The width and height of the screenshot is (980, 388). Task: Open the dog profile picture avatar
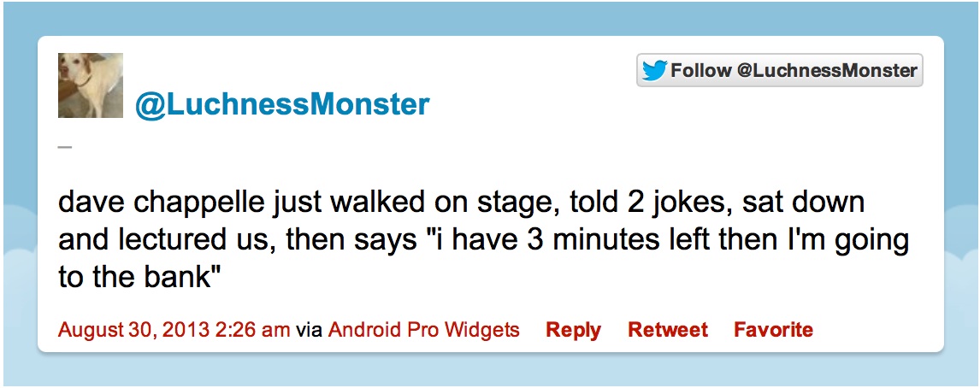point(91,85)
